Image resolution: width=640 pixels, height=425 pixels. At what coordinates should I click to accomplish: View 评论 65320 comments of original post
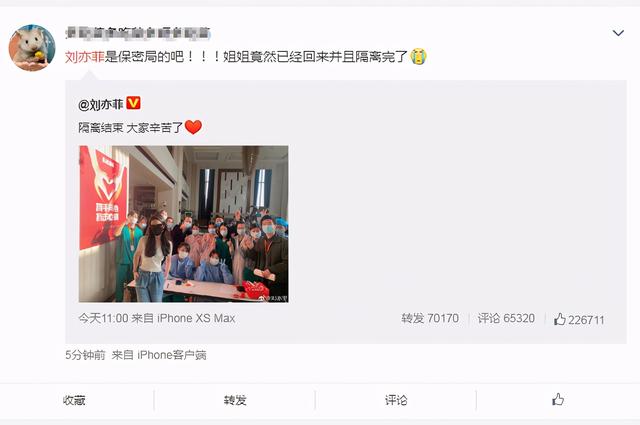(506, 318)
